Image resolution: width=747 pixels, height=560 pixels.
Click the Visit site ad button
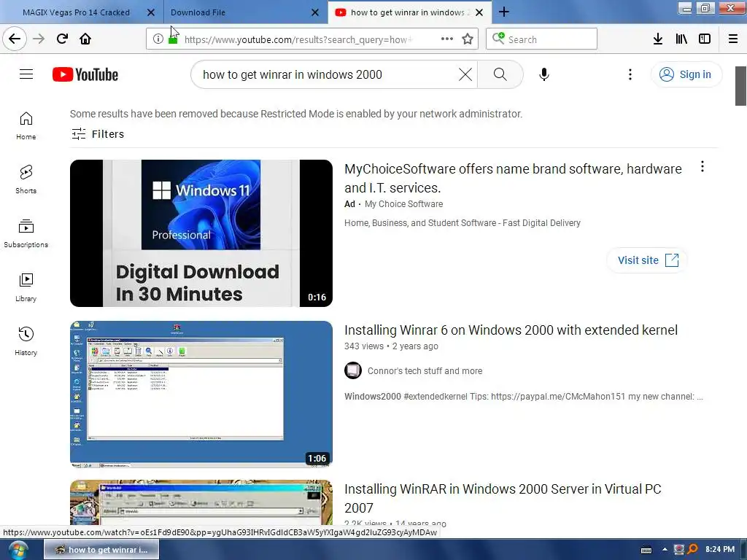click(x=647, y=260)
